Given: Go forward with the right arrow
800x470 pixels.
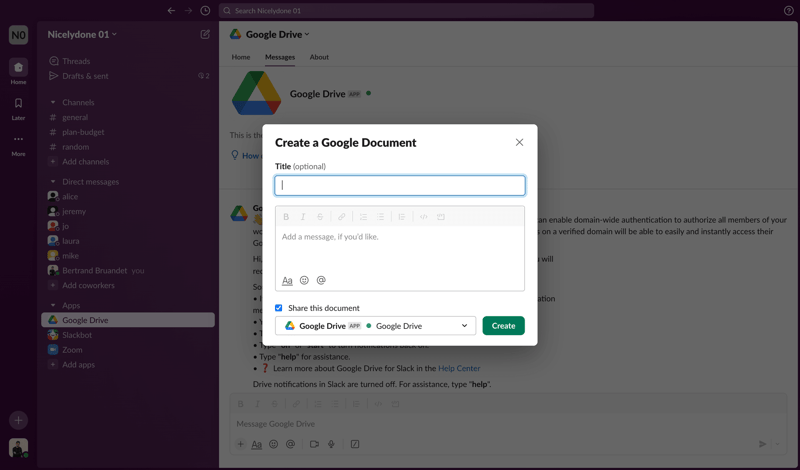Looking at the screenshot, I should pos(188,11).
